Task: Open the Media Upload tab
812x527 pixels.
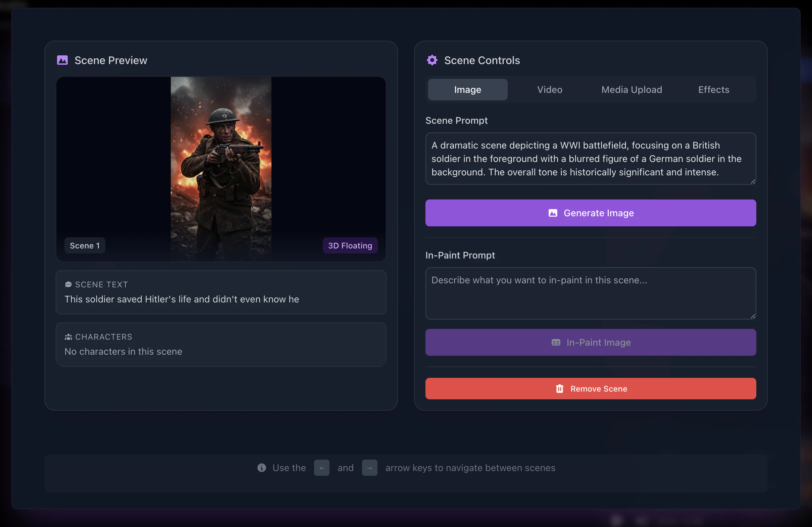Action: [631, 89]
